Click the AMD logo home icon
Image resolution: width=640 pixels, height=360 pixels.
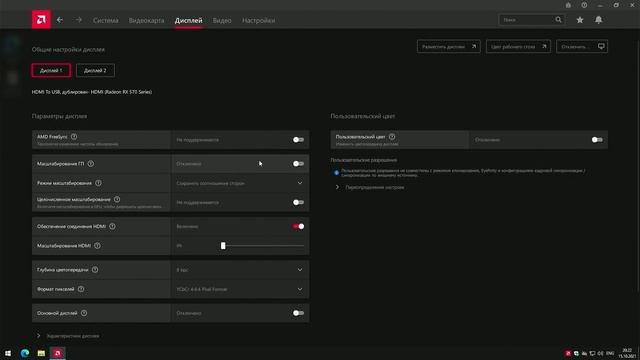(x=41, y=20)
